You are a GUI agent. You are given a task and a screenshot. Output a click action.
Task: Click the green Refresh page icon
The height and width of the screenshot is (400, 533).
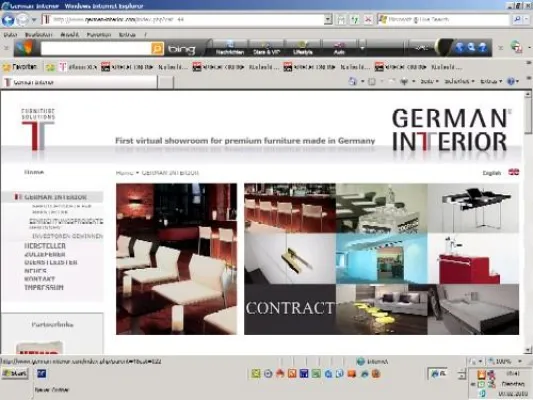[x=355, y=20]
